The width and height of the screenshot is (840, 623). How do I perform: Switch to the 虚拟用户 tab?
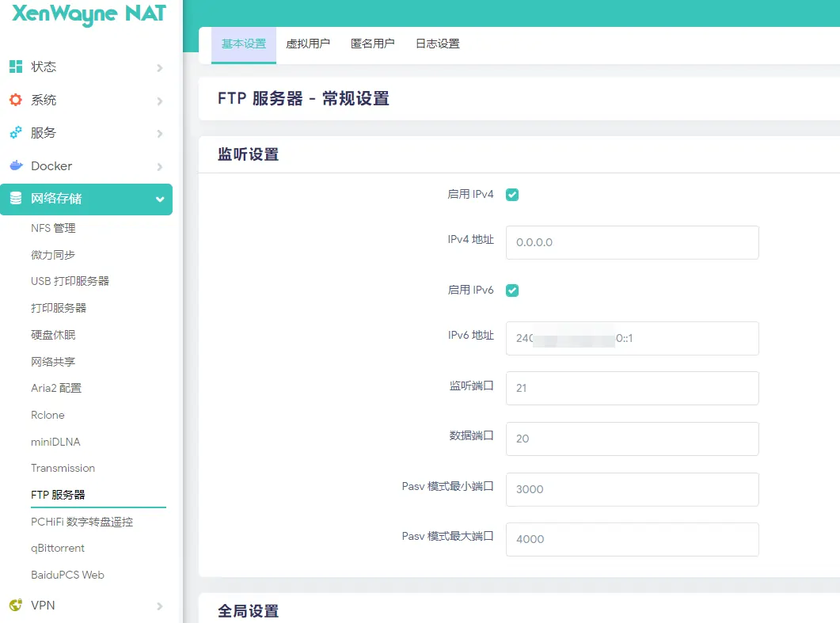pyautogui.click(x=308, y=44)
